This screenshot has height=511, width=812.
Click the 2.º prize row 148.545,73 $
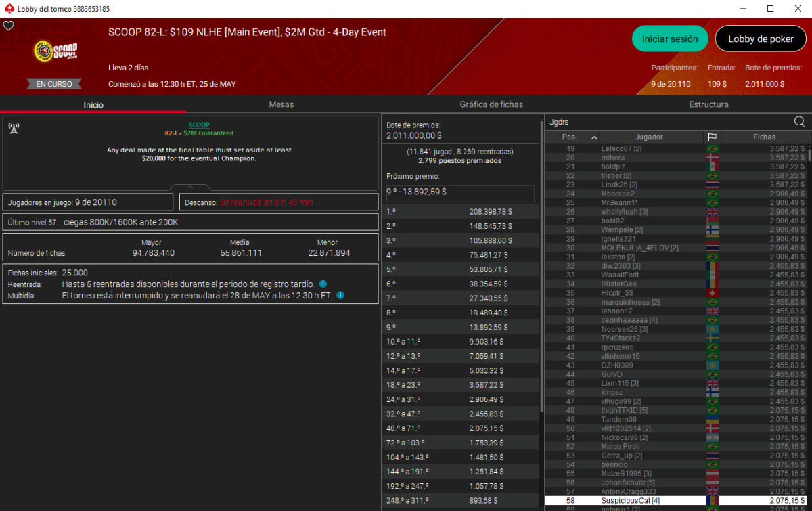(x=460, y=226)
